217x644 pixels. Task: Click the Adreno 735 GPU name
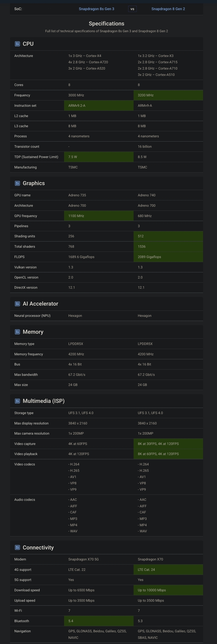77,195
